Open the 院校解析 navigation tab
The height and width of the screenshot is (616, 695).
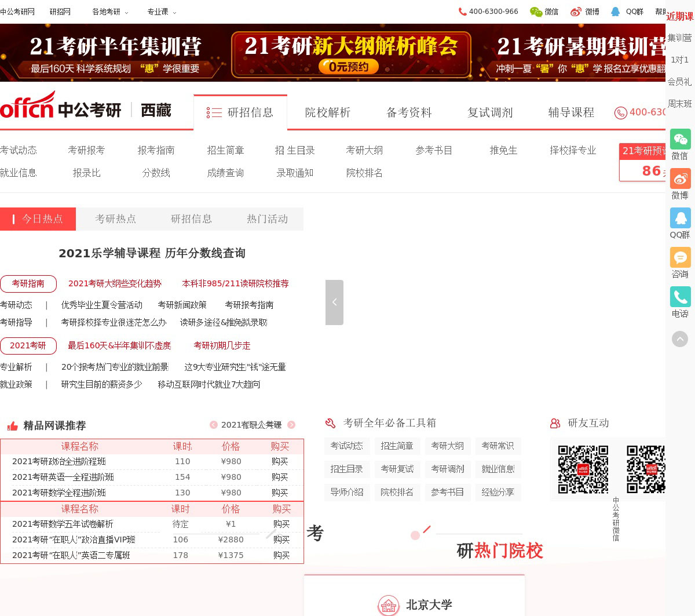(x=328, y=112)
